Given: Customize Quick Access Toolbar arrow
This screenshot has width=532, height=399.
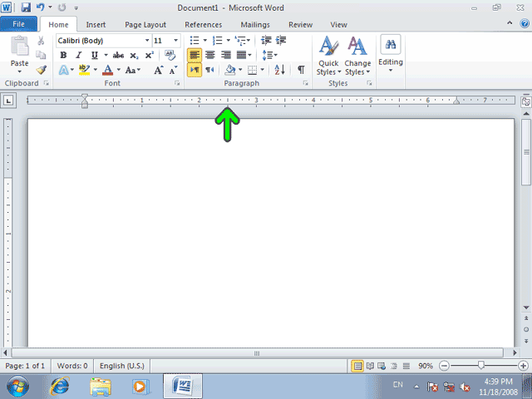Looking at the screenshot, I should tap(76, 7).
